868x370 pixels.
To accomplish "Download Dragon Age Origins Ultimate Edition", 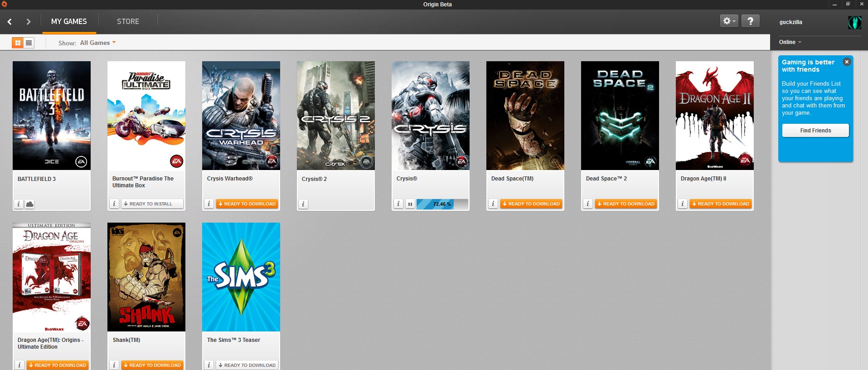I will pos(58,365).
